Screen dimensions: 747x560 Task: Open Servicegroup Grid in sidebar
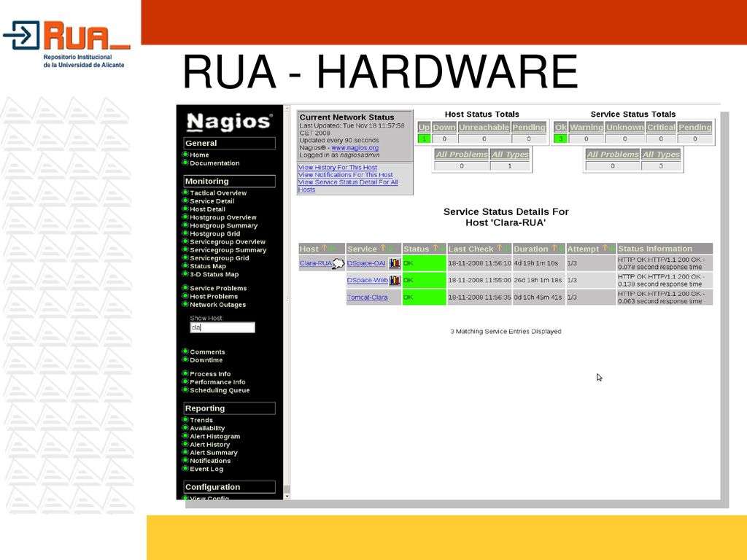tap(219, 257)
